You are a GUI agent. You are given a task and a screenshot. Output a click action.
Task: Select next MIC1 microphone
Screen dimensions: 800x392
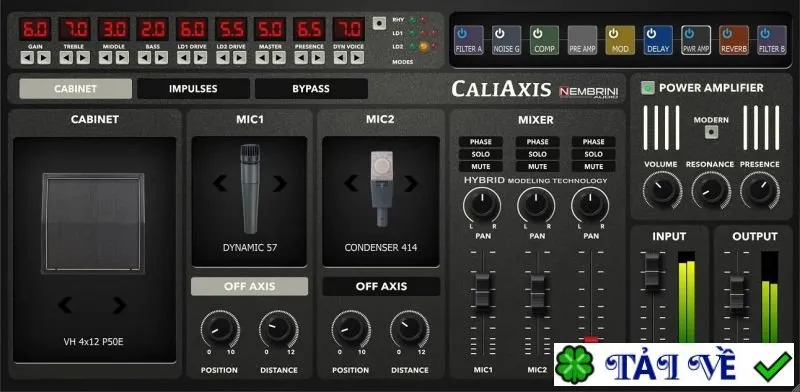click(x=279, y=183)
